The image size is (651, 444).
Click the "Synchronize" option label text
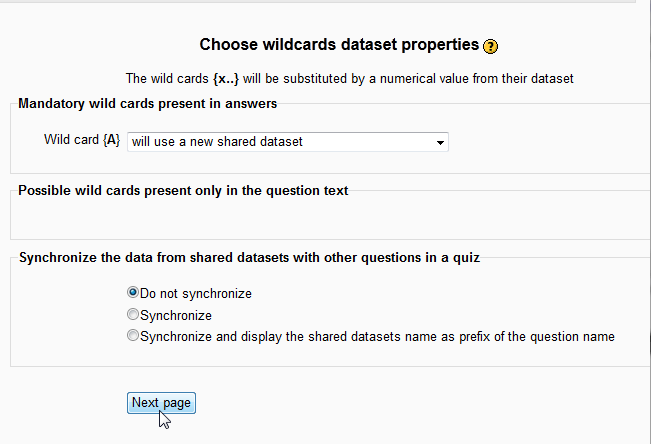coord(176,315)
